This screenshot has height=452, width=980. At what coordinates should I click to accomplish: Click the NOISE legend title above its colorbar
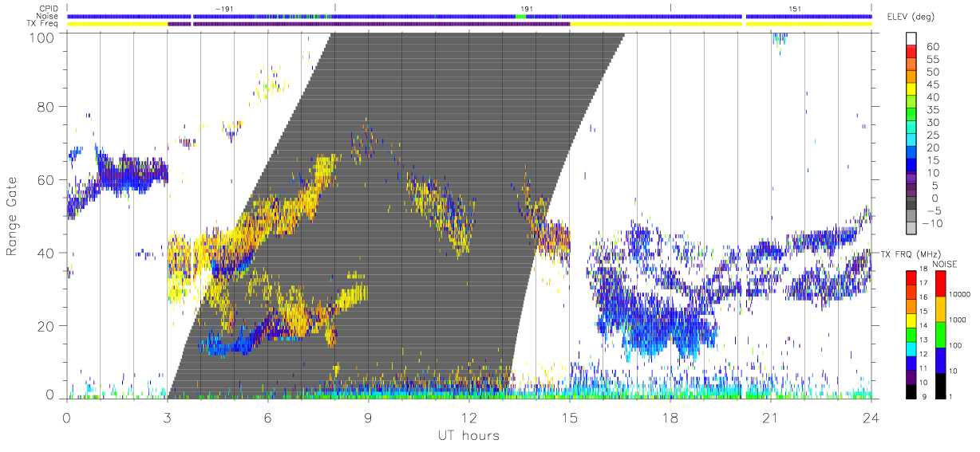click(x=946, y=263)
